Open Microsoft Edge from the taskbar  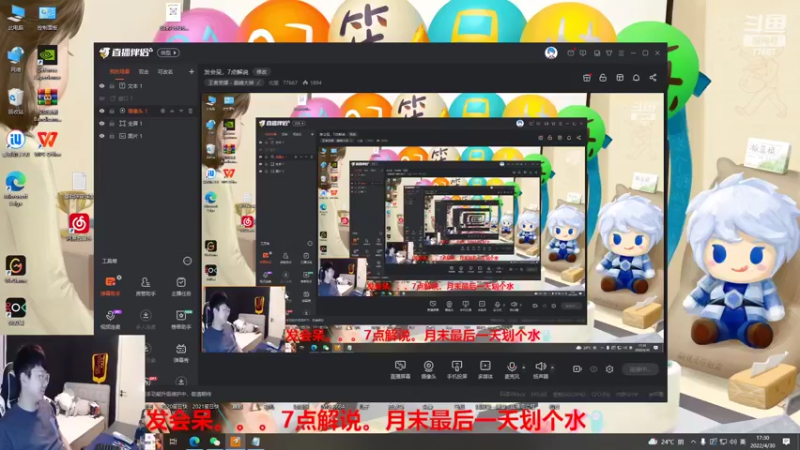tap(194, 441)
